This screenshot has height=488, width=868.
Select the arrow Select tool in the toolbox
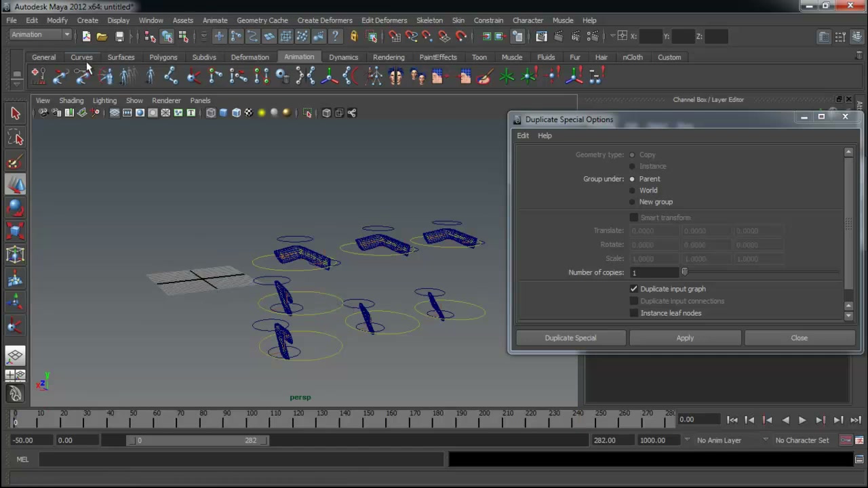tap(16, 114)
